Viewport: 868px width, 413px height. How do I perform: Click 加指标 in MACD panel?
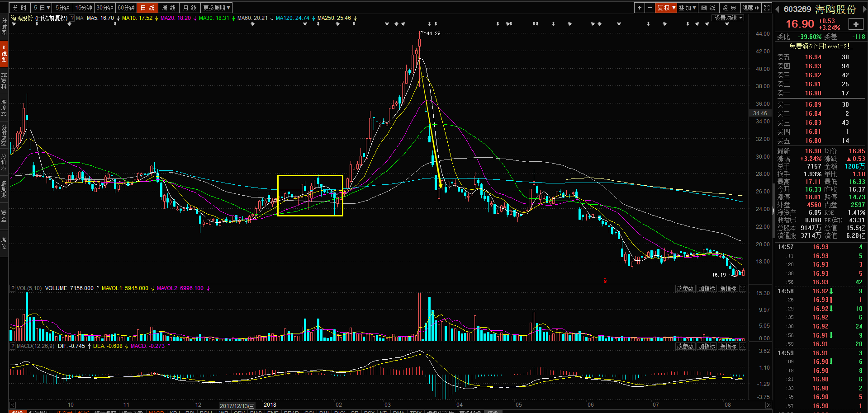(707, 346)
